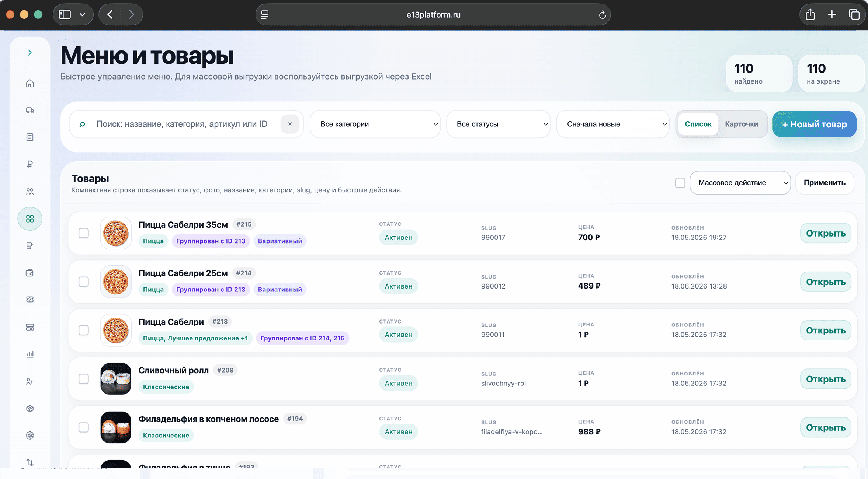
Task: Open the add-user icon in sidebar
Action: click(x=30, y=381)
